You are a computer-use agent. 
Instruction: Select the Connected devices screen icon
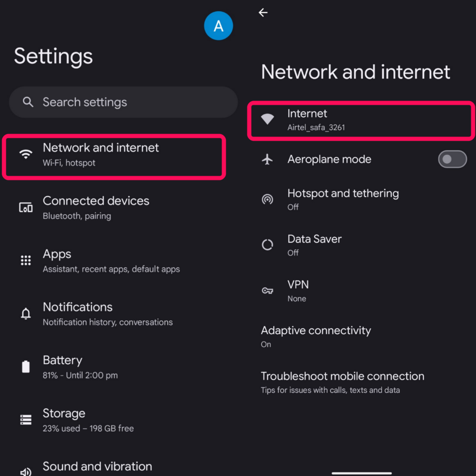coord(26,207)
